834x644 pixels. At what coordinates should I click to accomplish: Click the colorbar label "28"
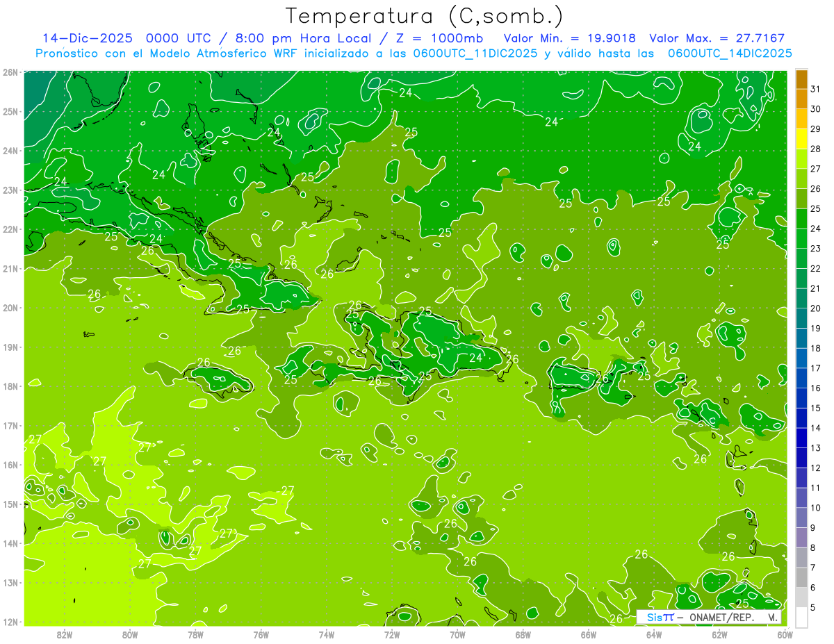click(x=816, y=149)
